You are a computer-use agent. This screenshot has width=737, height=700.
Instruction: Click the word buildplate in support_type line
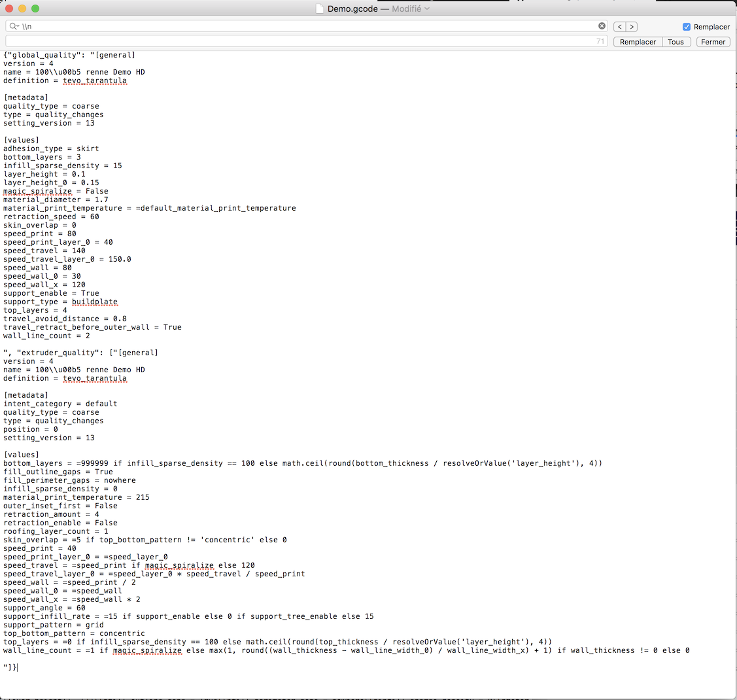94,302
